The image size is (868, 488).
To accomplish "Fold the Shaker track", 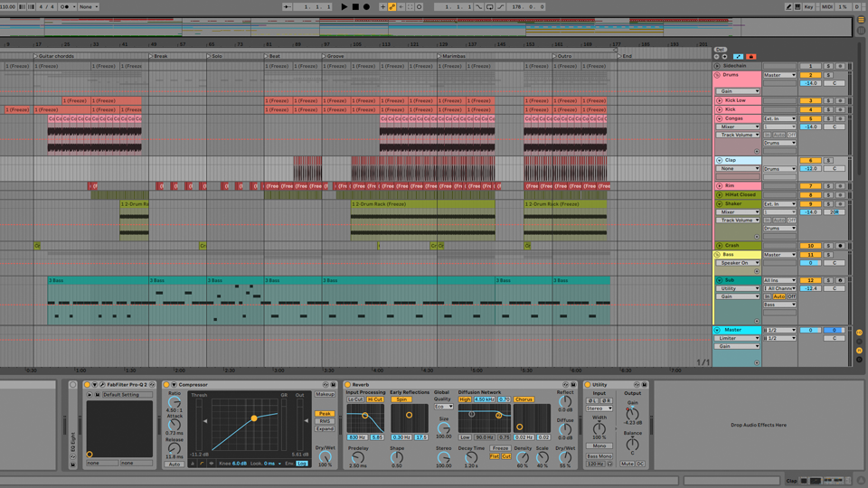I will 719,203.
